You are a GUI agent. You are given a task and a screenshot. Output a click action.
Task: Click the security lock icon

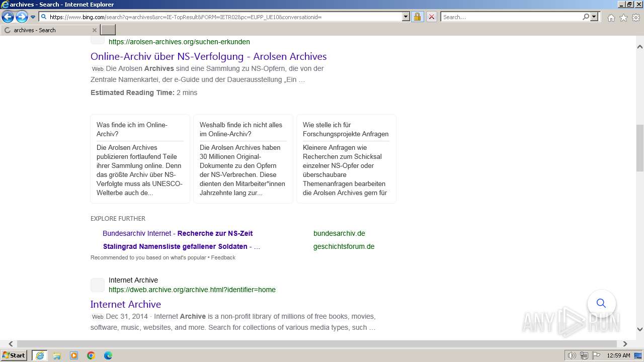417,17
